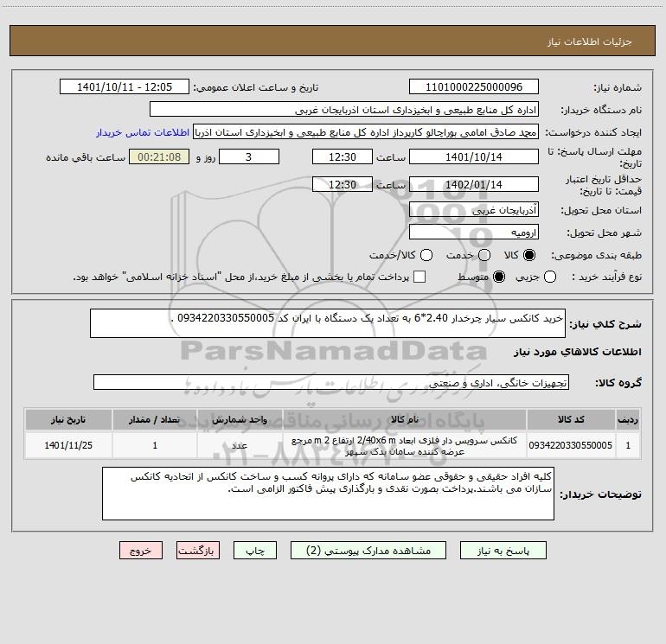
Task: Click the بازگشت back button
Action: 198,551
